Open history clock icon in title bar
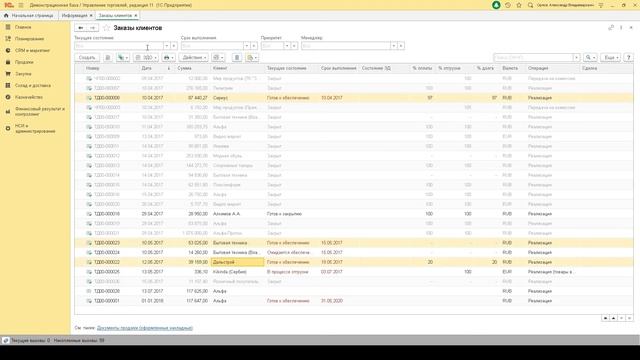Viewport: 640px width, 360px height. click(x=508, y=5)
